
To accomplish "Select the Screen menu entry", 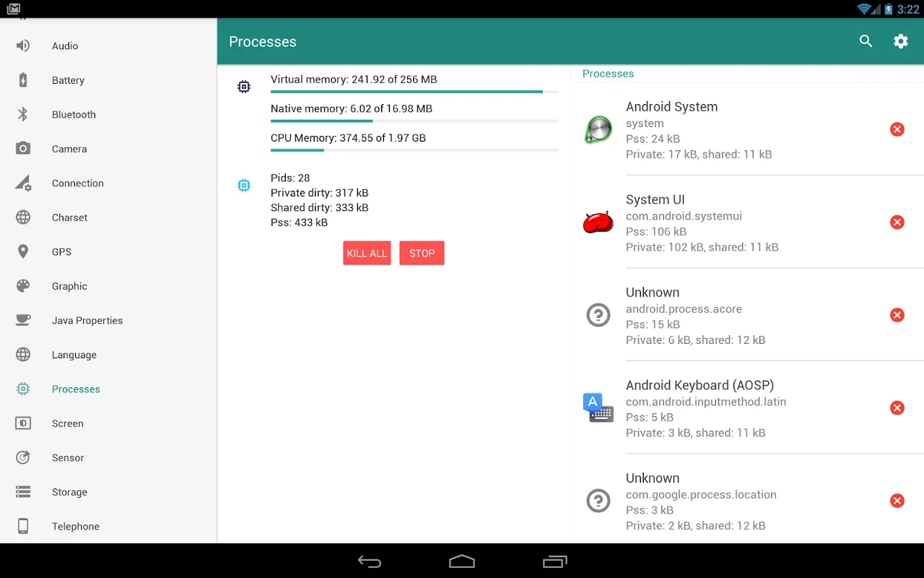I will point(108,423).
